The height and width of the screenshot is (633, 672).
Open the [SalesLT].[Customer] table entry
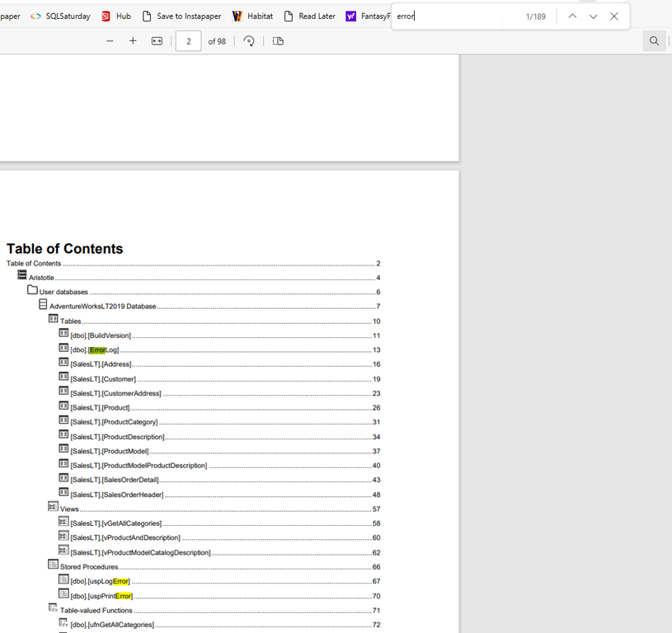coord(103,379)
